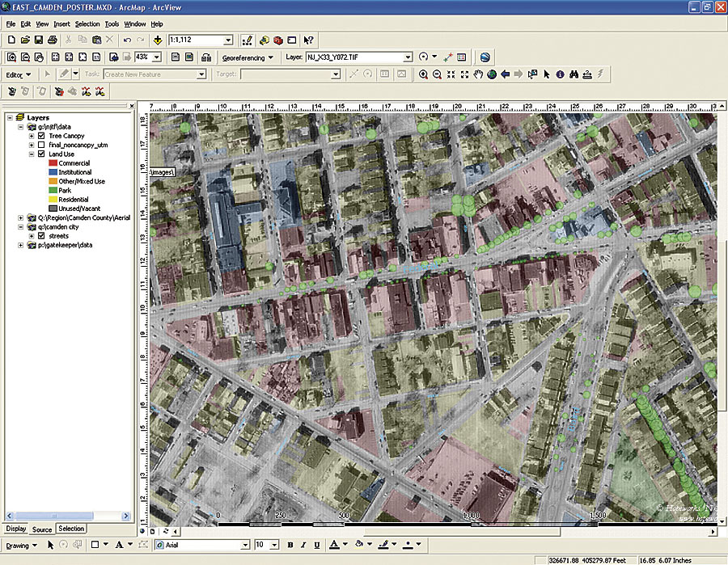Open the map scale dropdown

click(228, 40)
